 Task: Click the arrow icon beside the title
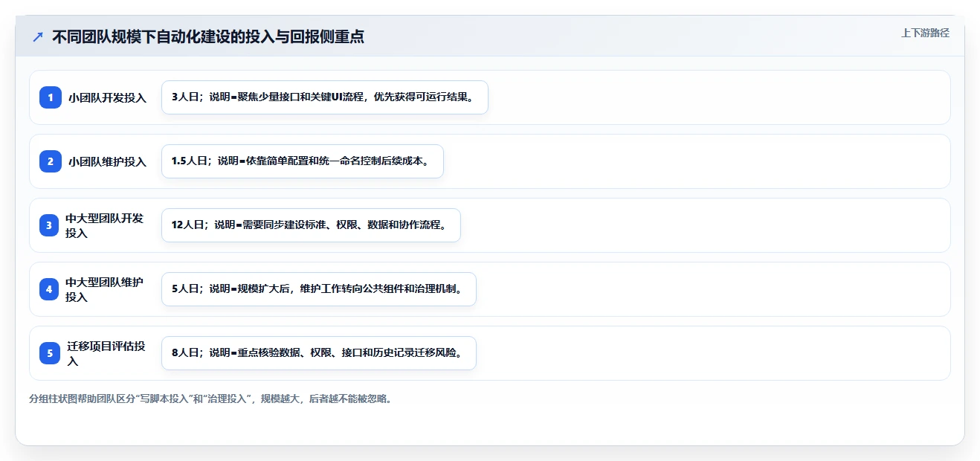click(38, 37)
